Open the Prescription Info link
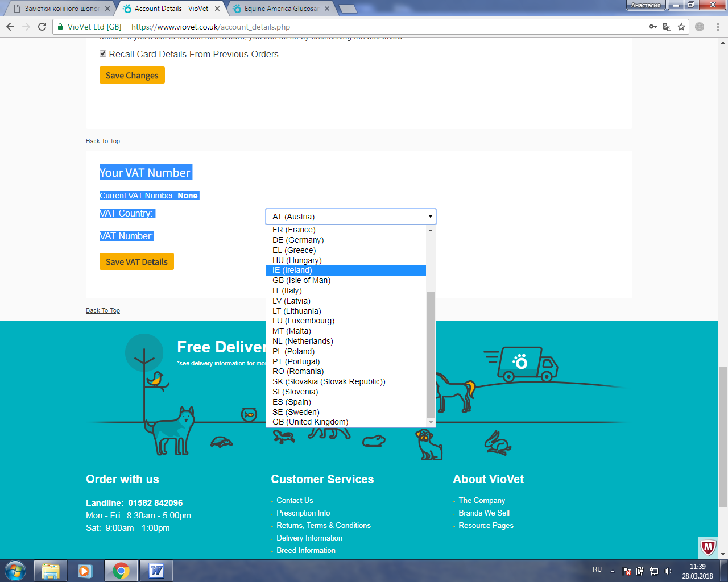The width and height of the screenshot is (728, 582). tap(303, 513)
